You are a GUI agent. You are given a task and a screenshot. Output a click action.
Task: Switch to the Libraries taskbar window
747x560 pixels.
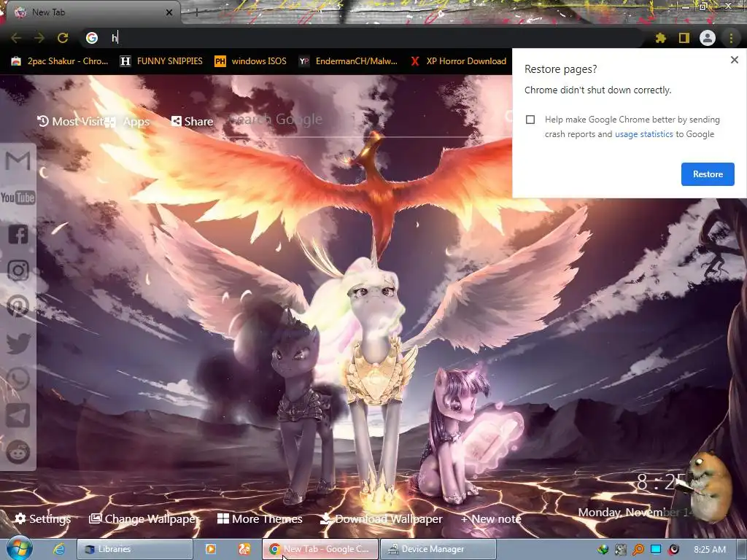135,549
